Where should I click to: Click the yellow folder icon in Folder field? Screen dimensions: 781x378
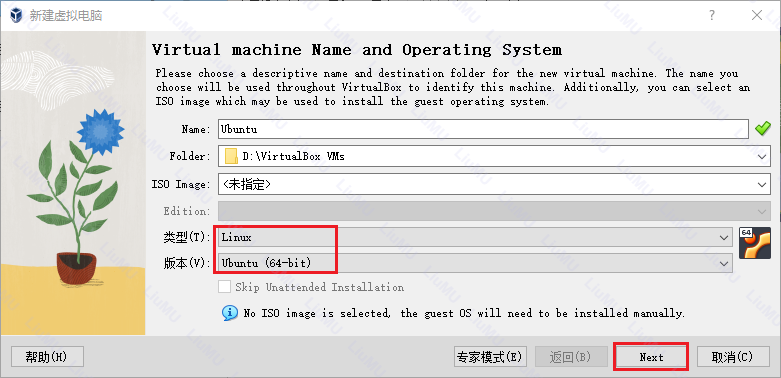[x=231, y=156]
